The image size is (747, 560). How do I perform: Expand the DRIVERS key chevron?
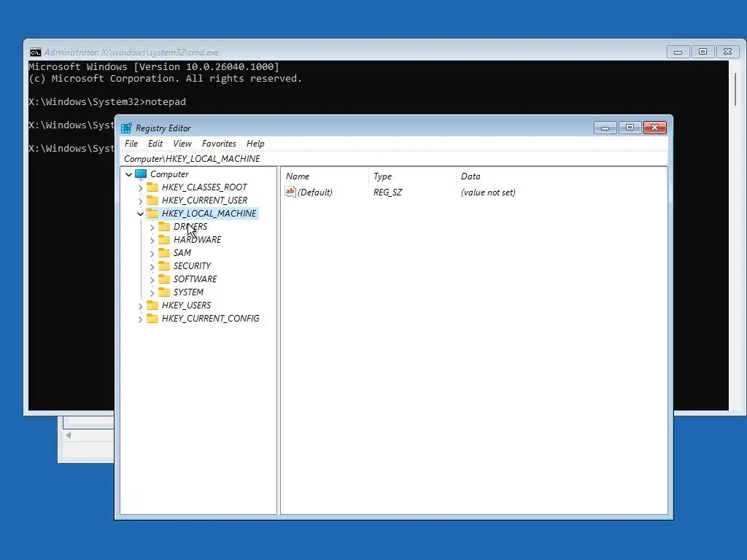tap(152, 227)
